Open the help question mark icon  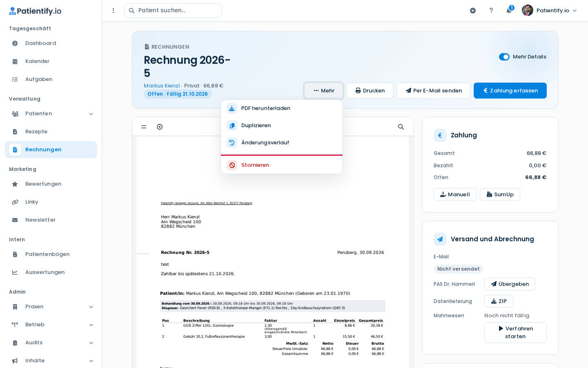(x=491, y=11)
